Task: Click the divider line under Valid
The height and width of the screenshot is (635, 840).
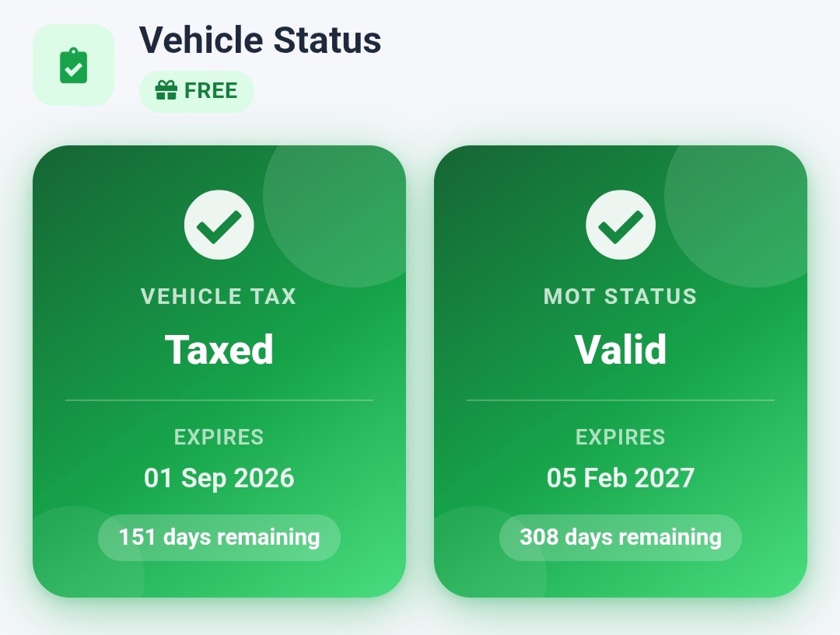Action: (621, 400)
